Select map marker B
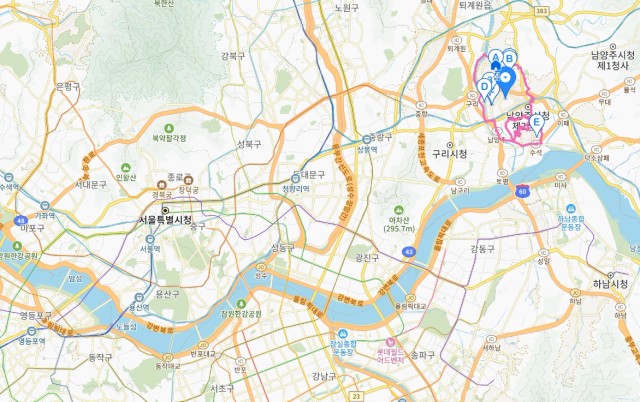The height and width of the screenshot is (402, 640). 509,59
